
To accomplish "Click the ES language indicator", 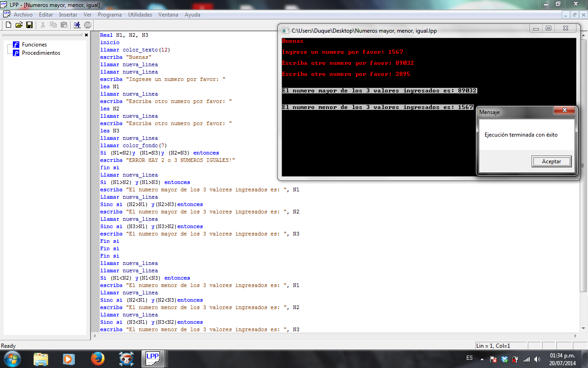I will pyautogui.click(x=469, y=358).
